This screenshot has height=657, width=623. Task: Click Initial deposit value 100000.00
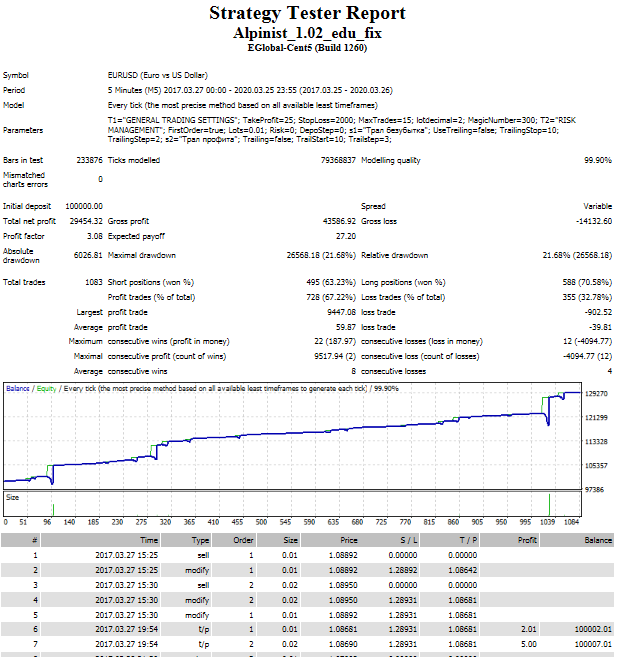pyautogui.click(x=84, y=207)
